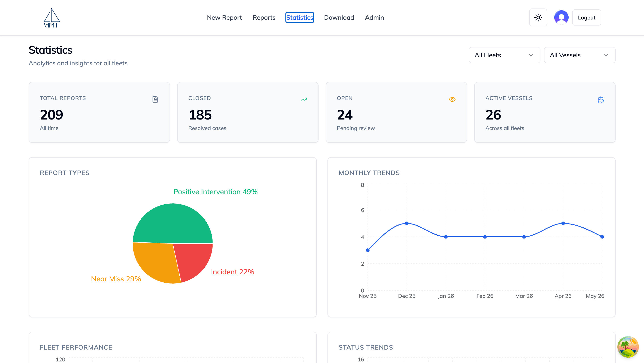644x363 pixels.
Task: Click the MONTHLY TRENDS heading
Action: click(369, 173)
